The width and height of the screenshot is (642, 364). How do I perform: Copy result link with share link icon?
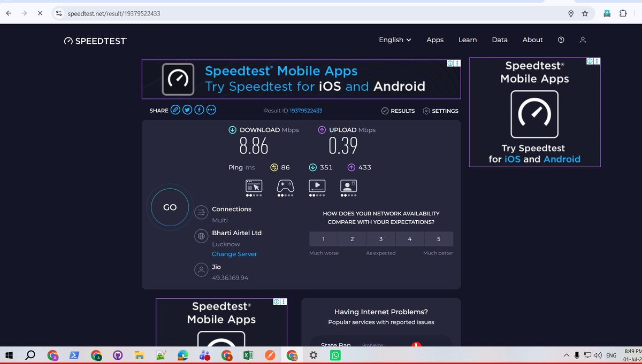coord(175,110)
